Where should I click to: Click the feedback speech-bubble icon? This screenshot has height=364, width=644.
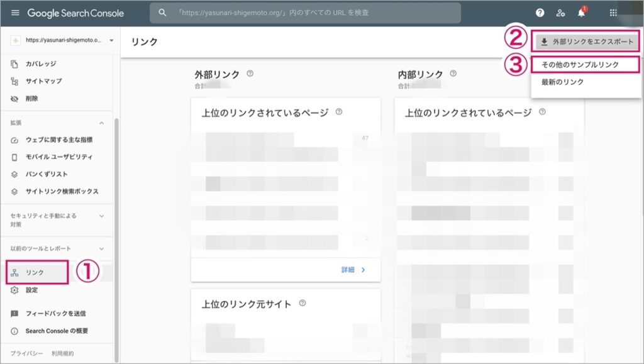(x=14, y=314)
